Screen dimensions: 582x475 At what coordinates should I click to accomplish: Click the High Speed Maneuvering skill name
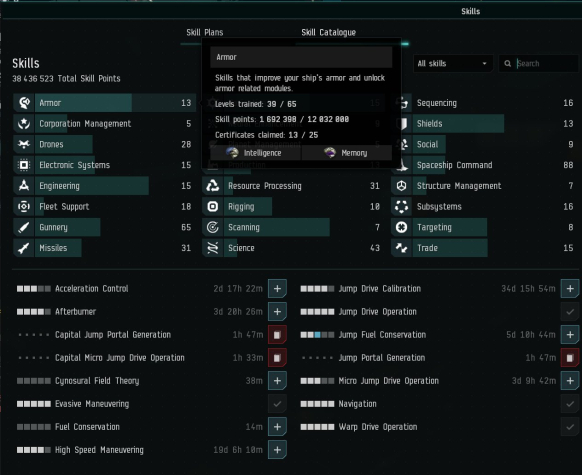(x=99, y=450)
